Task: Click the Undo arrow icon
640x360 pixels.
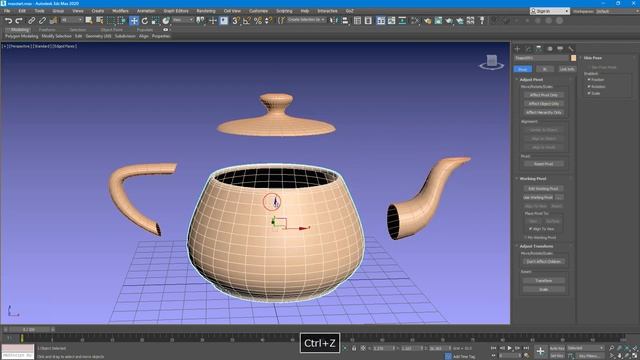Action: pyautogui.click(x=9, y=20)
